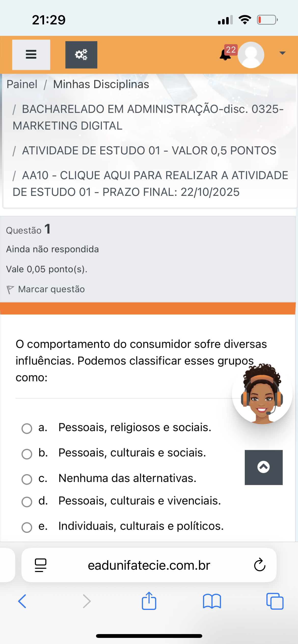Image resolution: width=298 pixels, height=644 pixels.
Task: Select option b Pessoais, culturais e sociais
Action: 27,454
